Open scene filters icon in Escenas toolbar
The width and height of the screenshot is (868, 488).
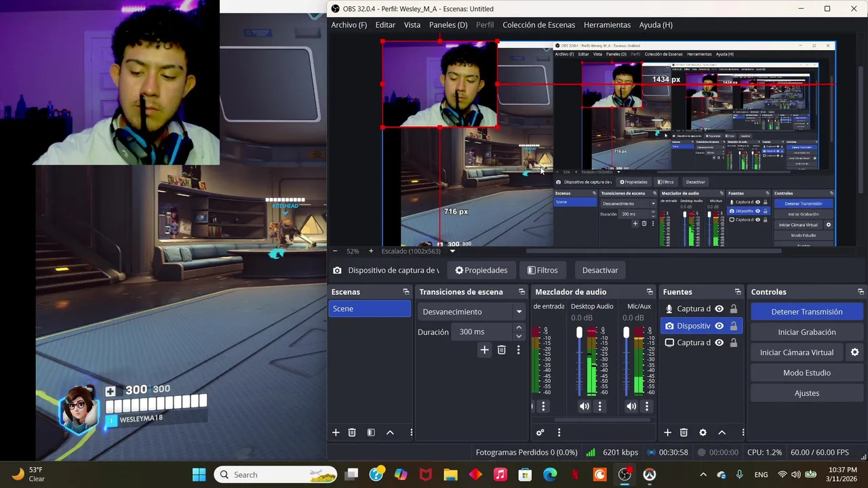(x=371, y=432)
